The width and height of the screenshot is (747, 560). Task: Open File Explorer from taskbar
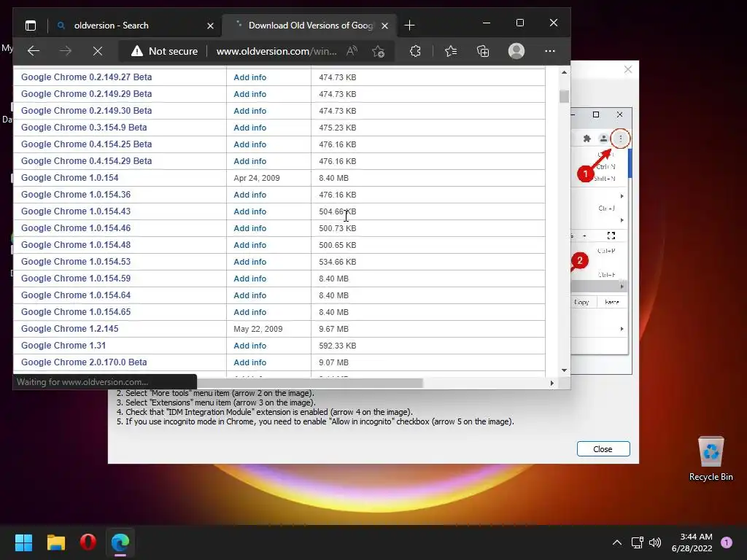pos(55,542)
